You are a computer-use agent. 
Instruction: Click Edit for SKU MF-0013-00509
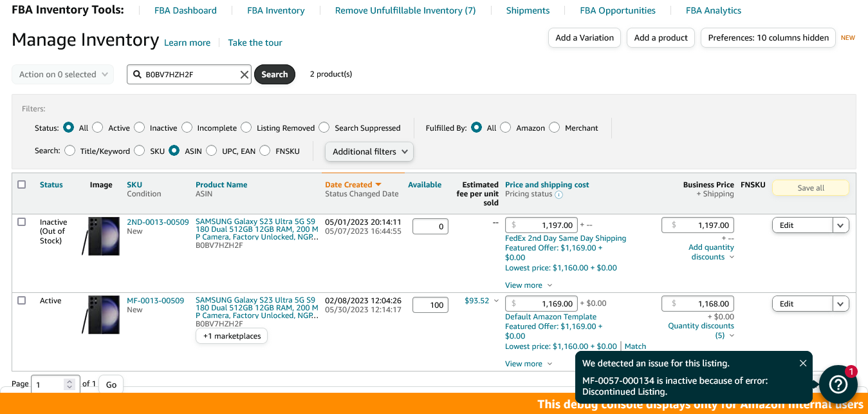[x=802, y=304]
